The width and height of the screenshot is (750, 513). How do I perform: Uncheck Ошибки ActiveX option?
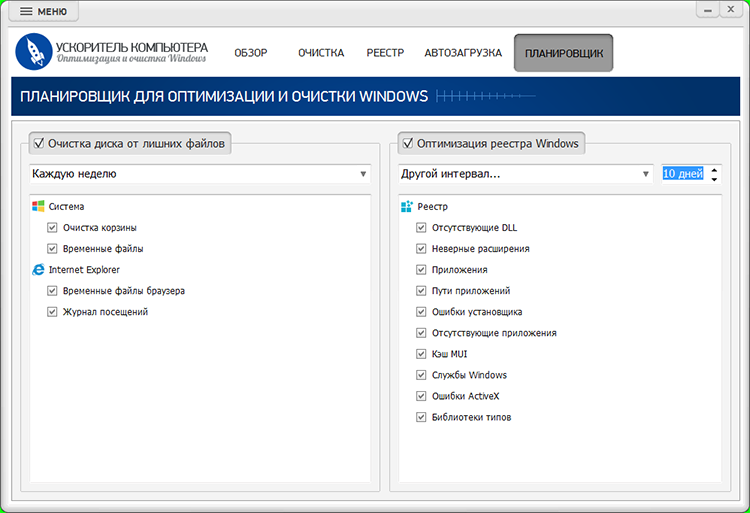[422, 396]
